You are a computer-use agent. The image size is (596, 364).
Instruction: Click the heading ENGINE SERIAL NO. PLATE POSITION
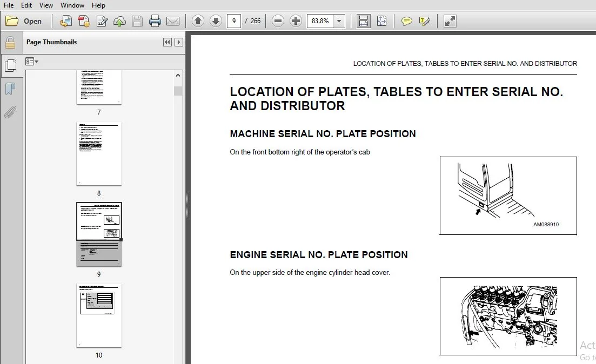tap(318, 254)
